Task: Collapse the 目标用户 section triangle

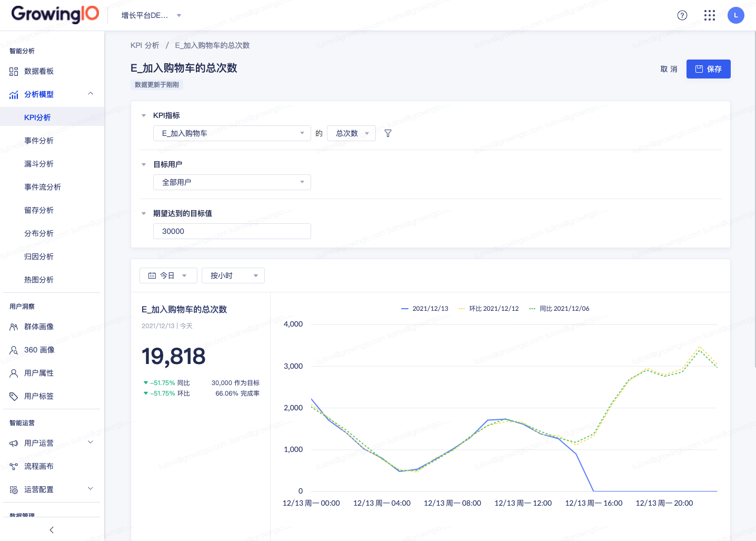Action: (144, 164)
